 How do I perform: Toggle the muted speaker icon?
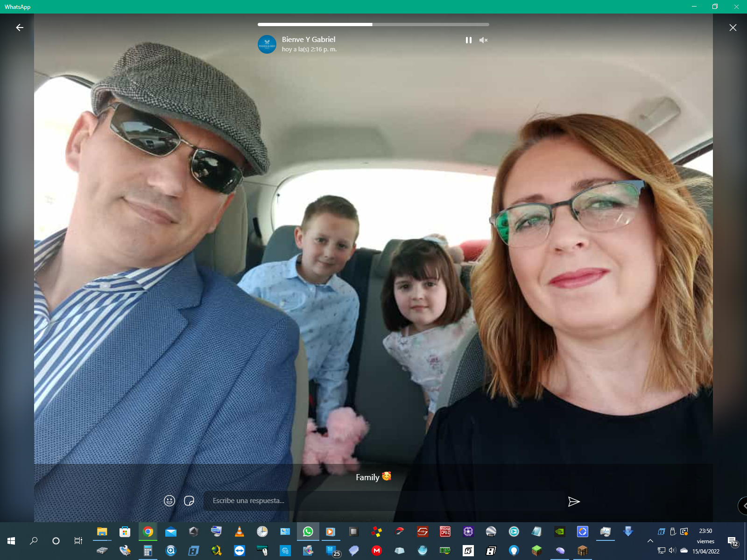(483, 40)
